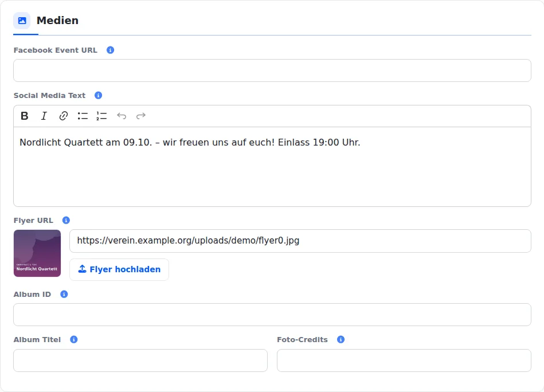Click the Facebook Event URL label
The height and width of the screenshot is (392, 544).
tap(56, 50)
